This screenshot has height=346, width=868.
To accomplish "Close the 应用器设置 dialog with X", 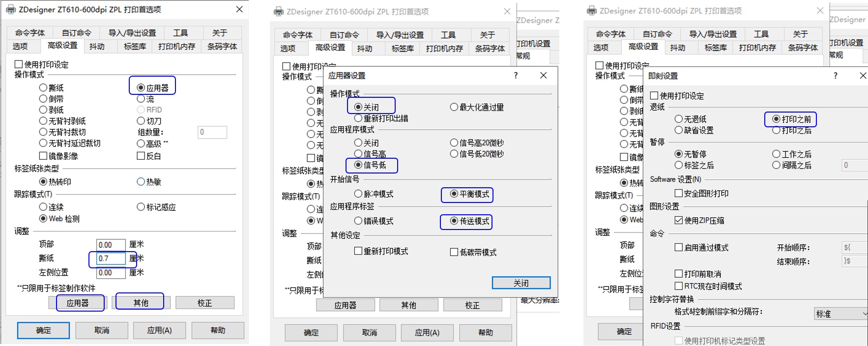I will [x=543, y=75].
